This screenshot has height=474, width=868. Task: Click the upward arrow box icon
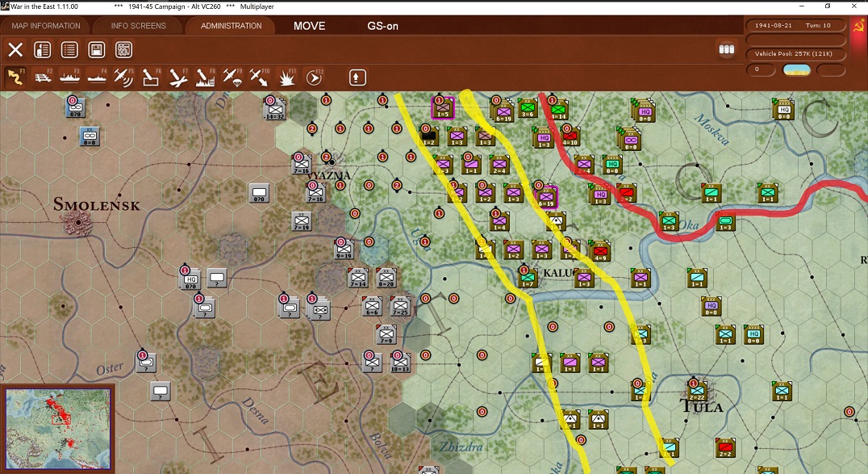pyautogui.click(x=357, y=78)
